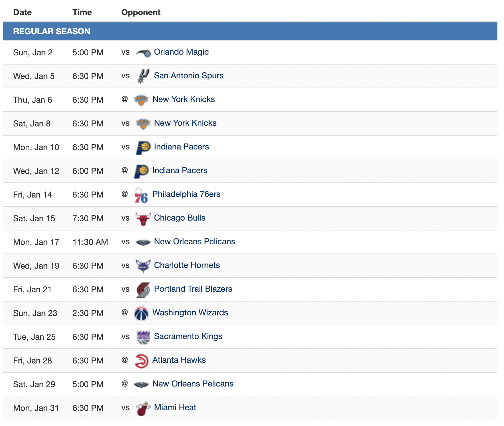Select the 'Fri, Jan 14' date cell

point(33,195)
